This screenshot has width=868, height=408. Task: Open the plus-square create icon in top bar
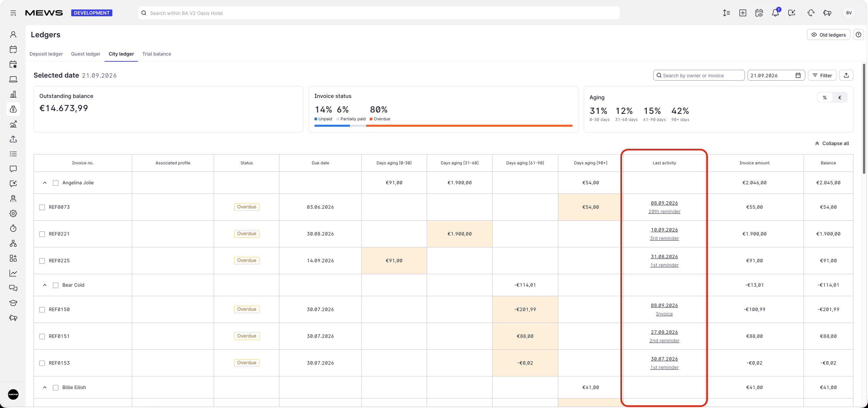[x=742, y=13]
